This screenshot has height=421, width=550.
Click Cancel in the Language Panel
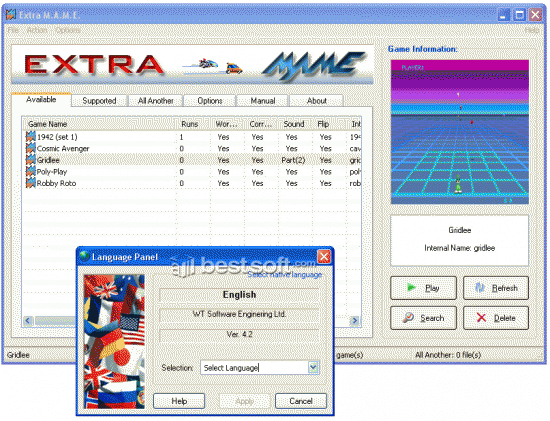[x=301, y=401]
